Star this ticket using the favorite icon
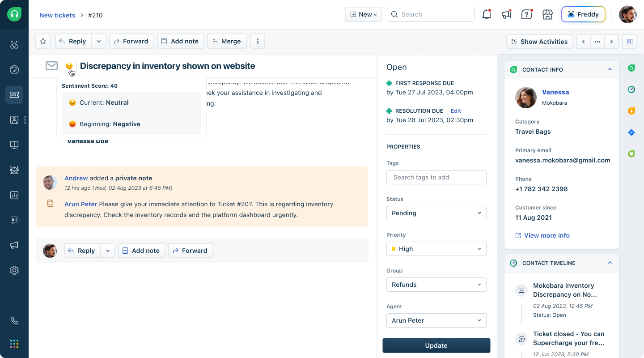The height and width of the screenshot is (358, 644). click(x=42, y=41)
